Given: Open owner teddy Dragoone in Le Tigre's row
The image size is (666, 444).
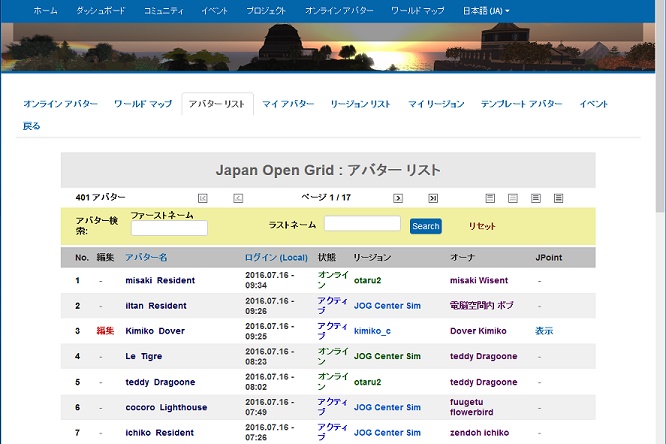Looking at the screenshot, I should tap(483, 356).
